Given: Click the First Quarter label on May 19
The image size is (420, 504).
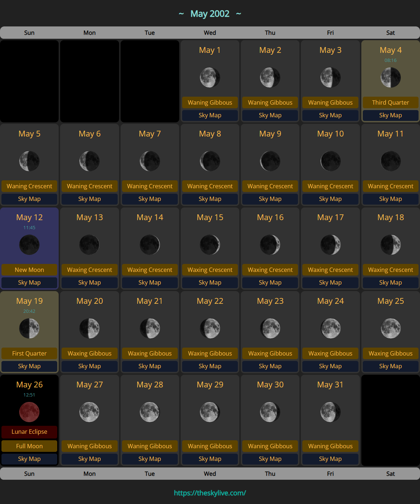Looking at the screenshot, I should coord(29,353).
